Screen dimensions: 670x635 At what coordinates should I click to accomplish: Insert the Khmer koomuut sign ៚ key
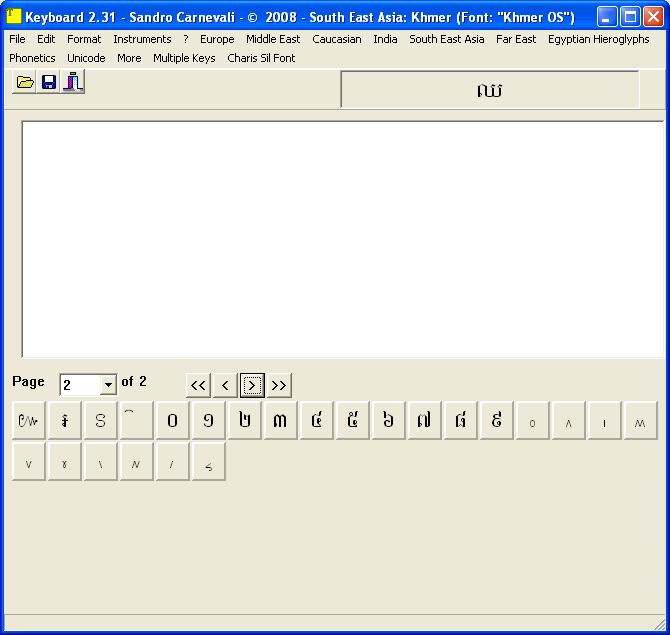29,420
